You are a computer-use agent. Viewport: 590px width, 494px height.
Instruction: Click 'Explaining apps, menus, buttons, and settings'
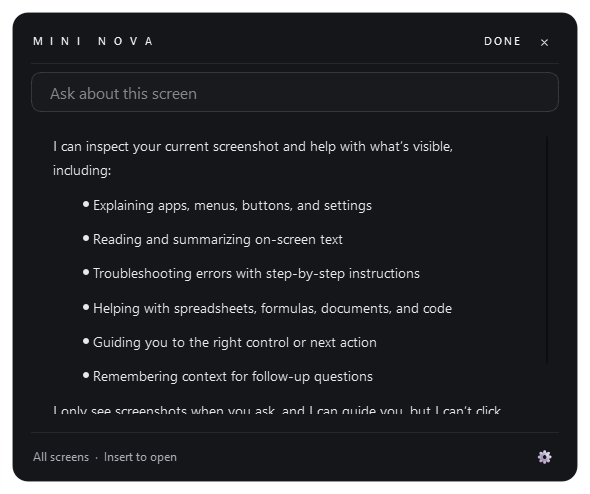232,205
